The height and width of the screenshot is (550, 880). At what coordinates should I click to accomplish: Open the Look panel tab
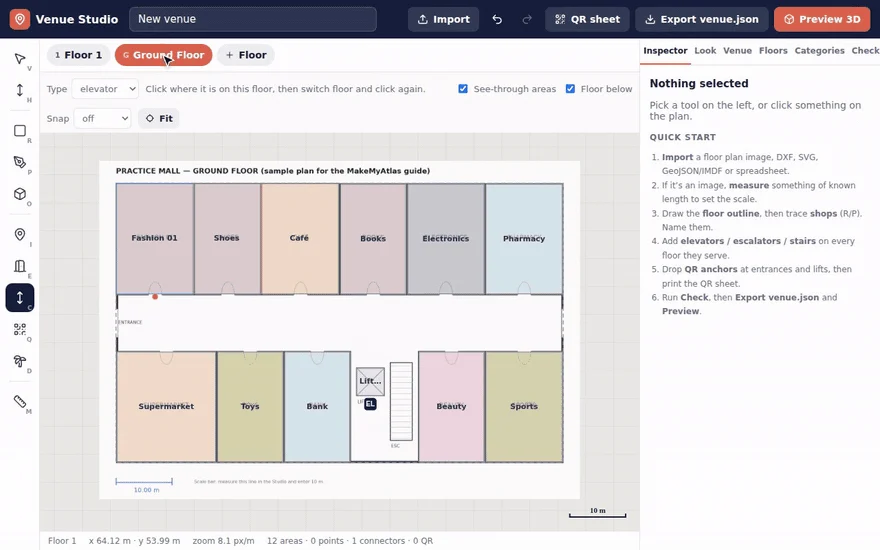(x=705, y=51)
